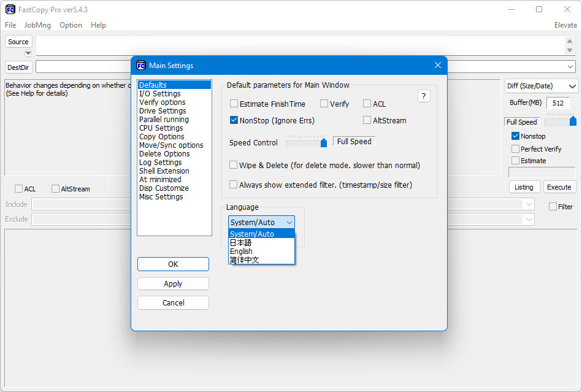Image resolution: width=582 pixels, height=392 pixels.
Task: Click the source history arrow under Source
Action: [28, 53]
